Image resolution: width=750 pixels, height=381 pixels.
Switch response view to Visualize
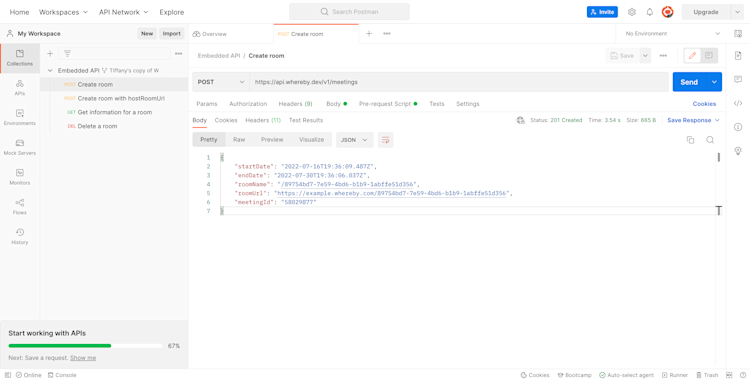pyautogui.click(x=311, y=140)
